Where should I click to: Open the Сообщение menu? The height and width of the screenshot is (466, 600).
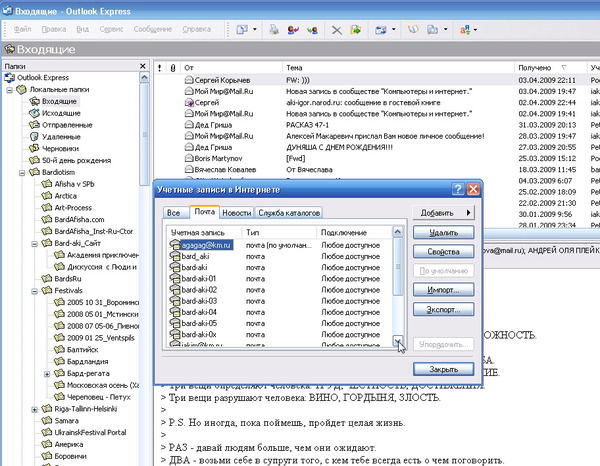pyautogui.click(x=153, y=29)
